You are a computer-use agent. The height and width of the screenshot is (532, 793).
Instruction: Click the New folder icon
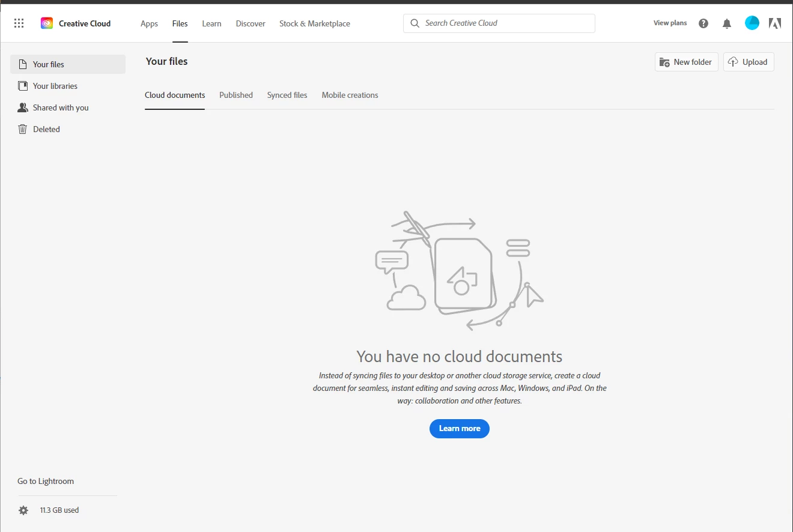[x=664, y=62]
